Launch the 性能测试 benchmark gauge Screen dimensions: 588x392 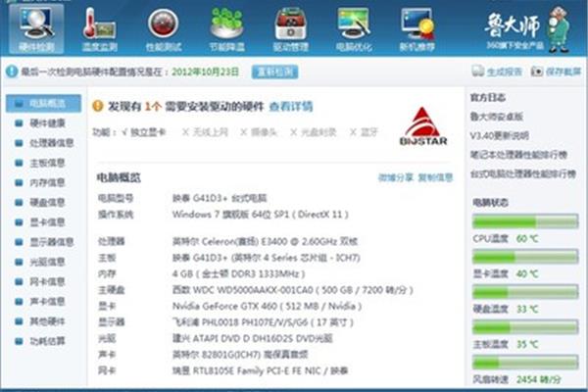[163, 28]
